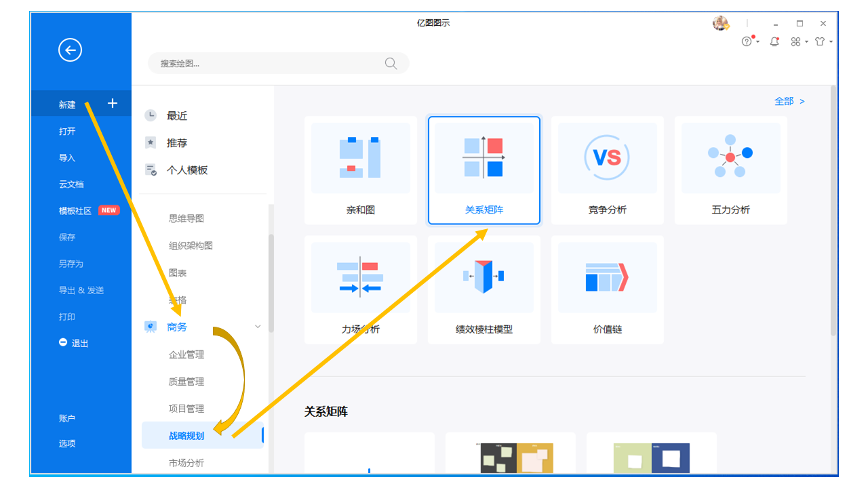Click the 竞争分析 card label
The image size is (868, 488).
coord(608,210)
